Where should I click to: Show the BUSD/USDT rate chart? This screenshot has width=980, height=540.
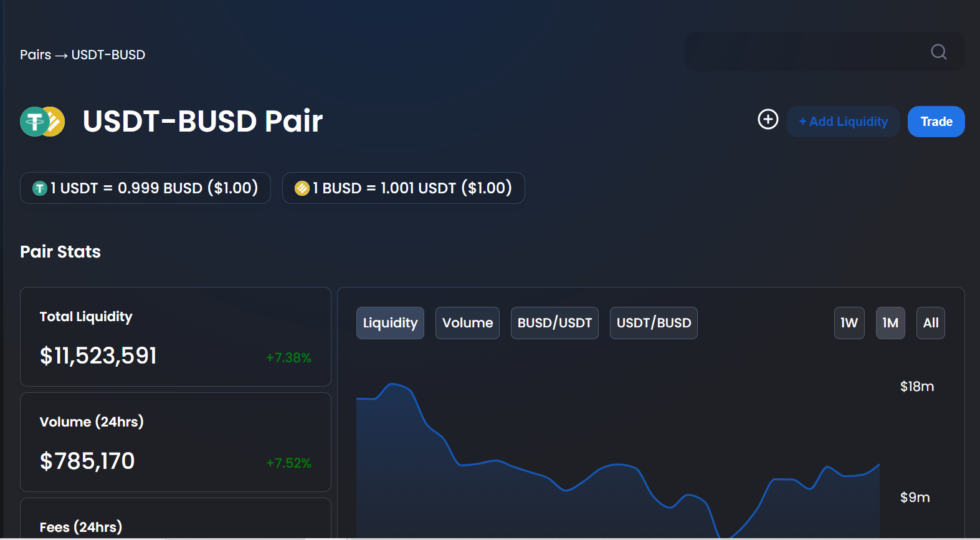pyautogui.click(x=554, y=323)
